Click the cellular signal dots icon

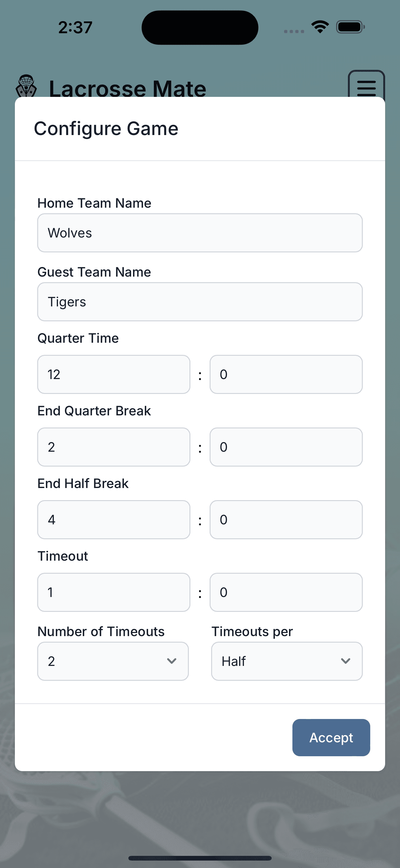[294, 30]
